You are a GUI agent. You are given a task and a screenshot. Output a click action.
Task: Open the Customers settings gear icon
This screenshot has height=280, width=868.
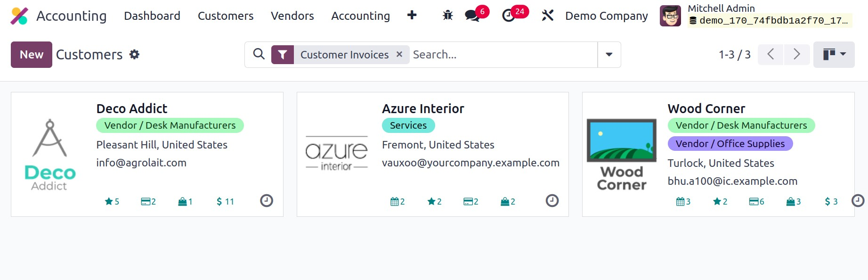[135, 55]
